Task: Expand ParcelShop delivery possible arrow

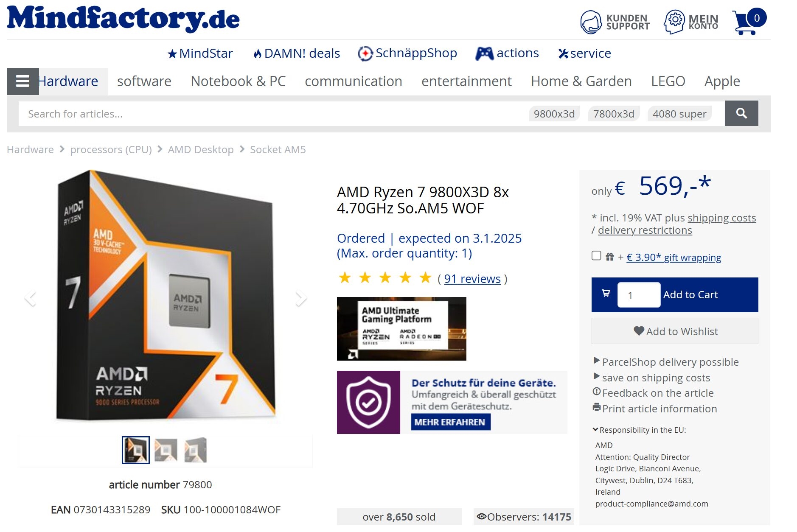Action: (597, 361)
